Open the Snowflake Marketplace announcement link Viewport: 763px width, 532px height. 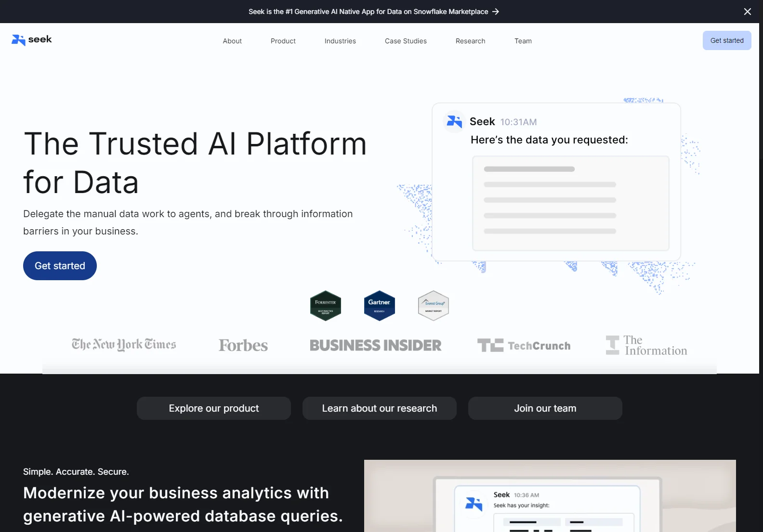[373, 12]
